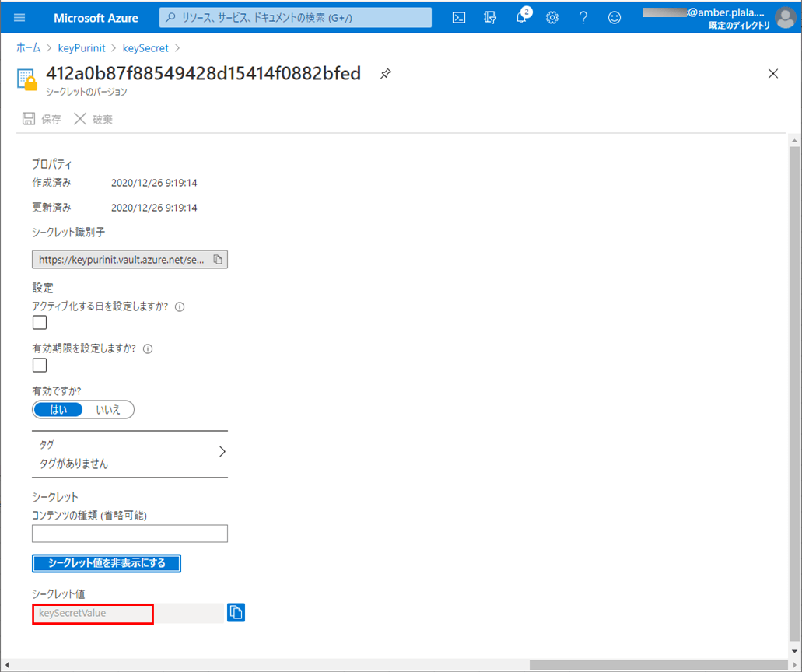
Task: Select いいえ for the enabled toggle
Action: click(108, 410)
